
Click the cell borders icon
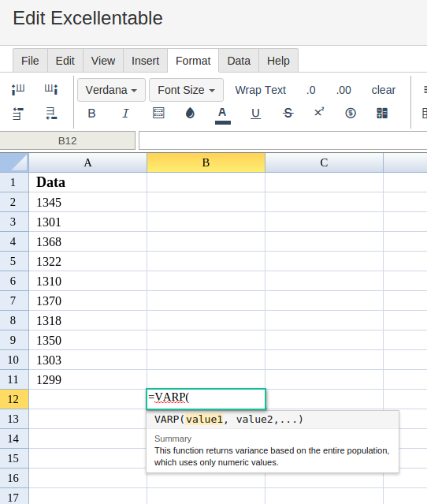158,113
